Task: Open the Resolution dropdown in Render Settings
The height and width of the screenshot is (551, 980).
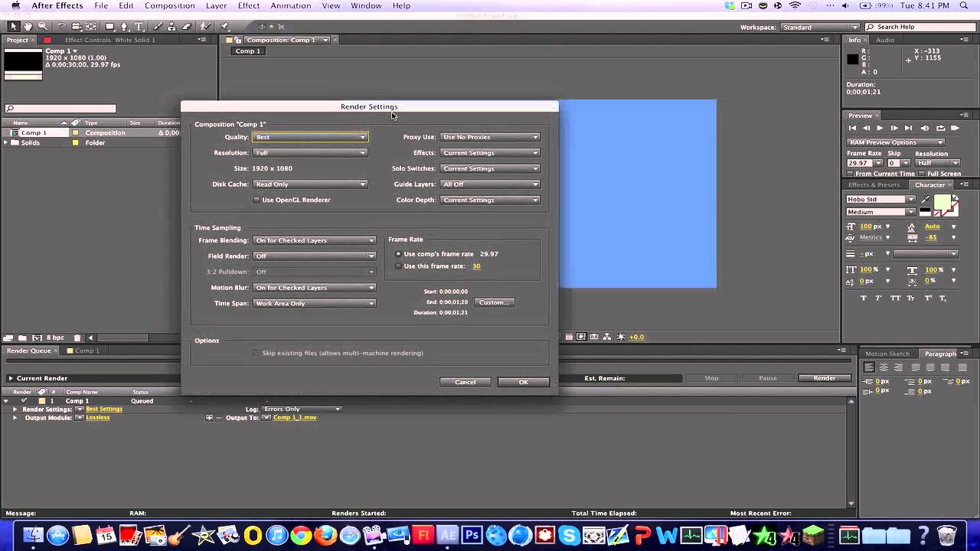Action: (310, 153)
